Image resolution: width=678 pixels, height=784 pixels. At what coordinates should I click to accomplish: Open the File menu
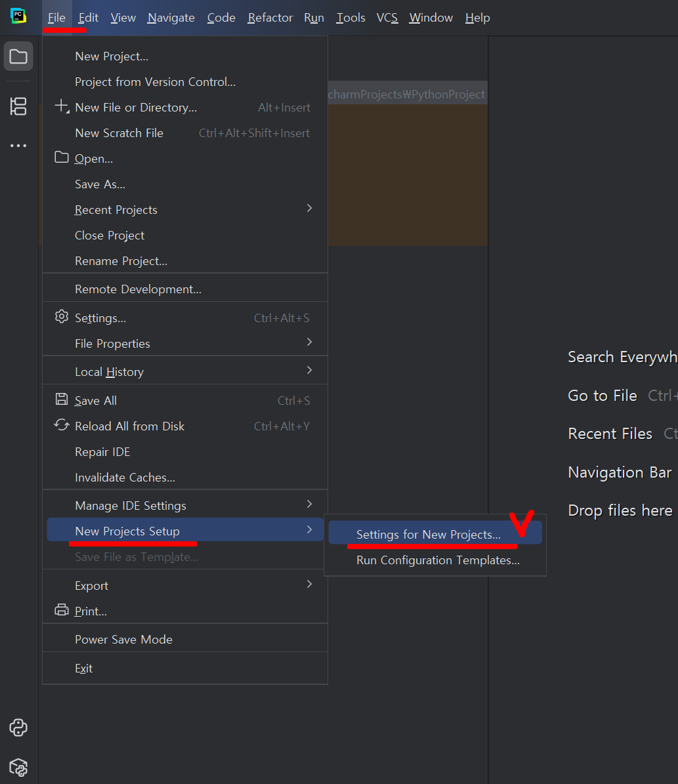tap(56, 18)
